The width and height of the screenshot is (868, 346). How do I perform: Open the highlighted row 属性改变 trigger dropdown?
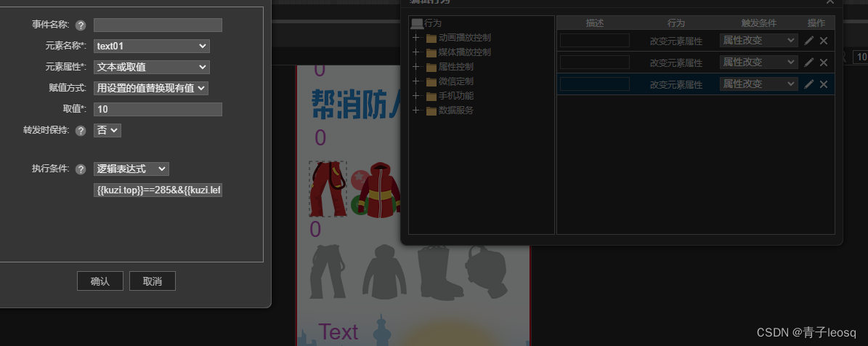759,84
